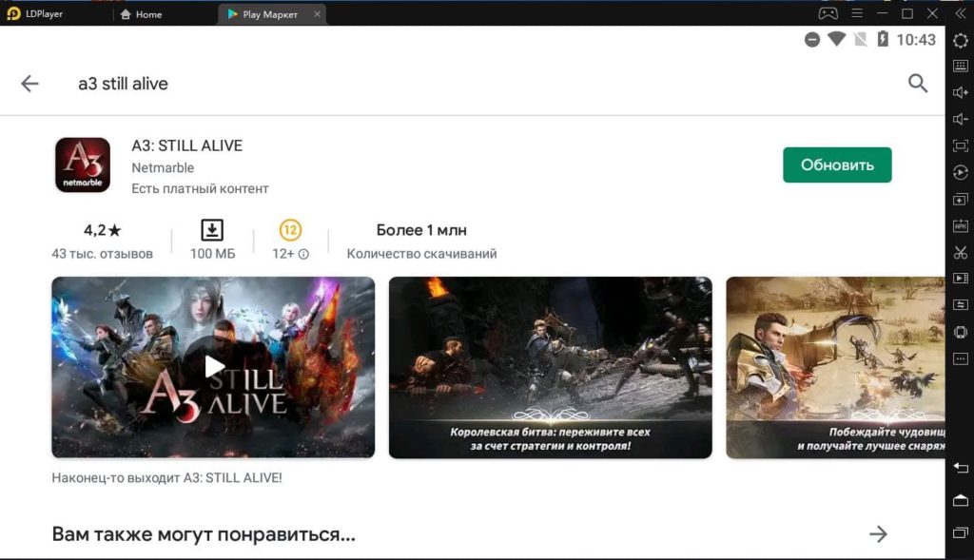Click Более 1 млн downloads text
The image size is (974, 560).
pos(421,230)
